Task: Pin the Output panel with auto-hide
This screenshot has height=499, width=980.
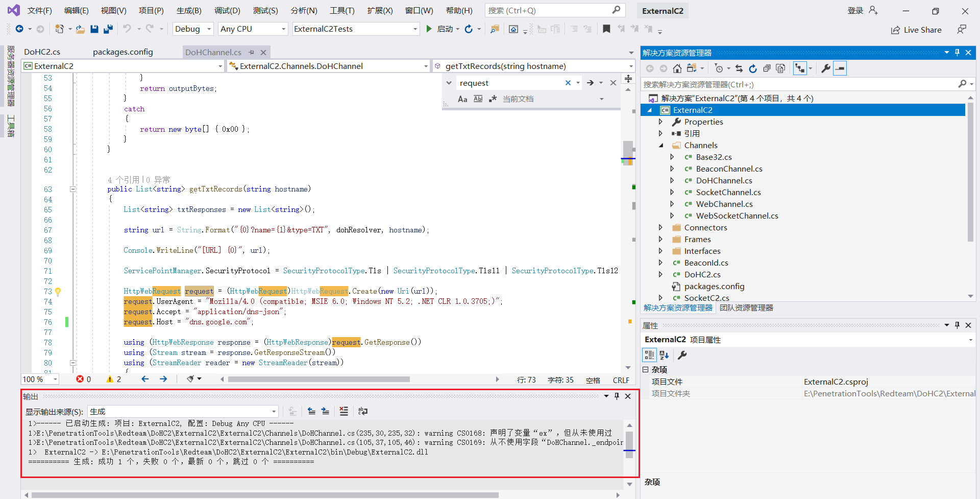Action: pyautogui.click(x=617, y=396)
